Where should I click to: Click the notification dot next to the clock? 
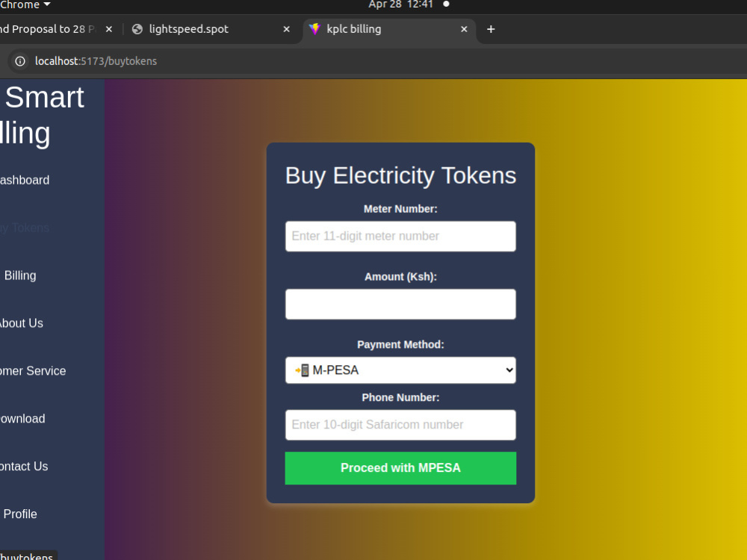click(444, 4)
